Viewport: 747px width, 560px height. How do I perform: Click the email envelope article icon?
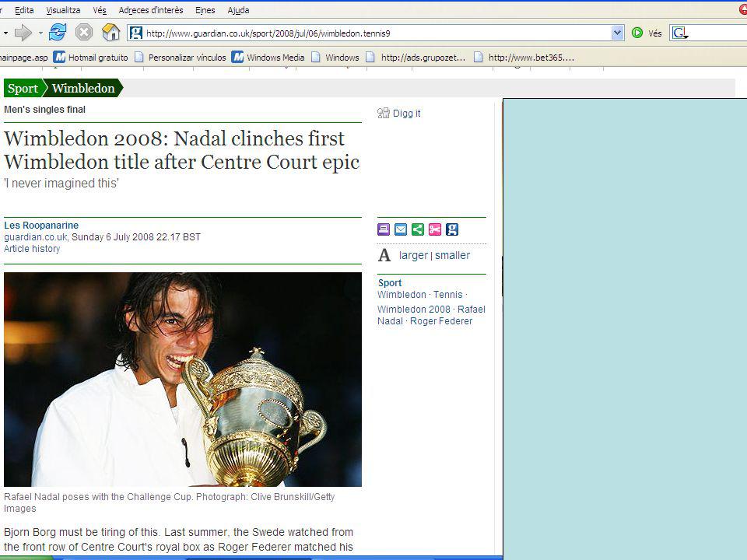click(401, 229)
